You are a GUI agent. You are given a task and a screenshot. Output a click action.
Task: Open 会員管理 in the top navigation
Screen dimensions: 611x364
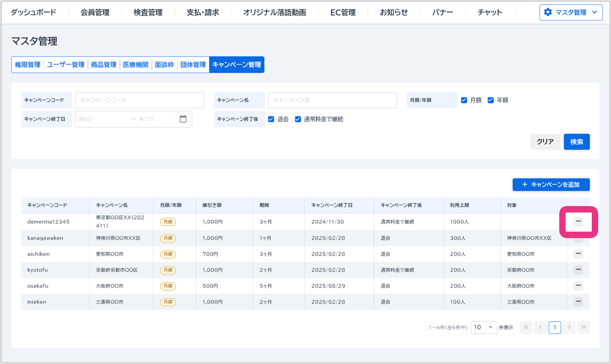coord(95,12)
